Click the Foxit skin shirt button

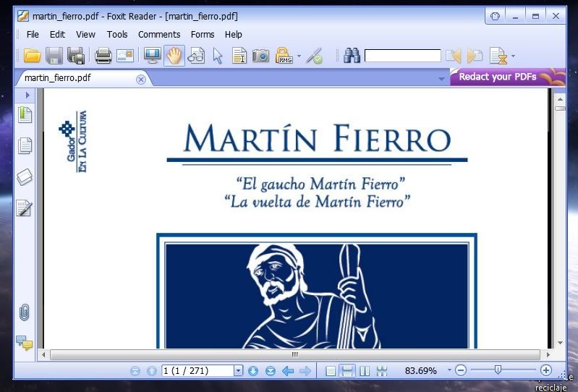pos(495,16)
